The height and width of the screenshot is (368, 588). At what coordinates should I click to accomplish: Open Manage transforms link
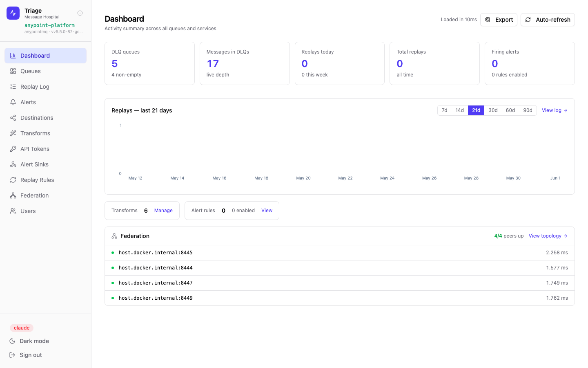tap(163, 211)
